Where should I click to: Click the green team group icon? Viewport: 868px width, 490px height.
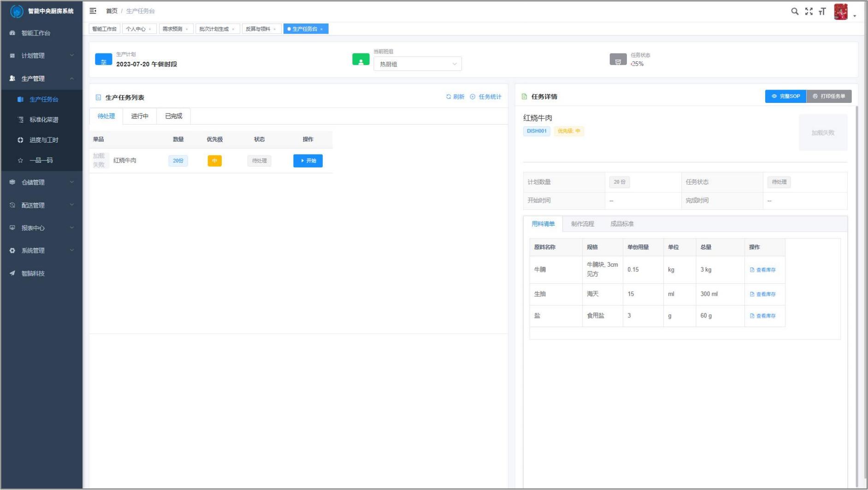click(x=360, y=60)
